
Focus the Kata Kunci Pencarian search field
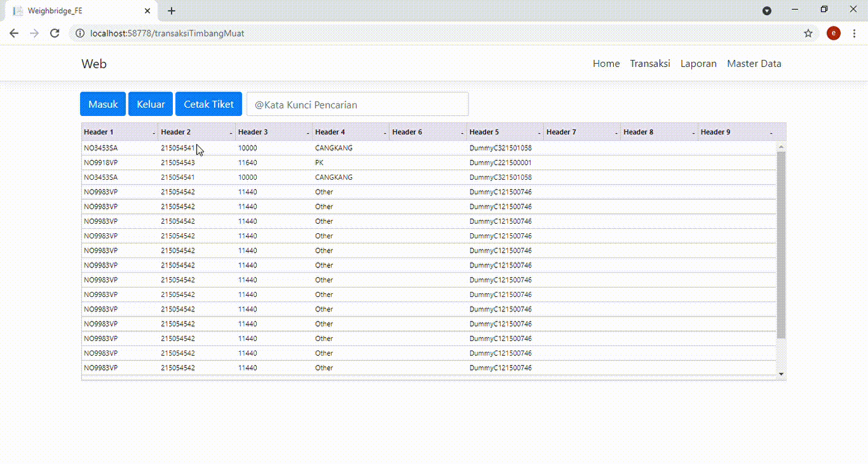click(x=358, y=104)
